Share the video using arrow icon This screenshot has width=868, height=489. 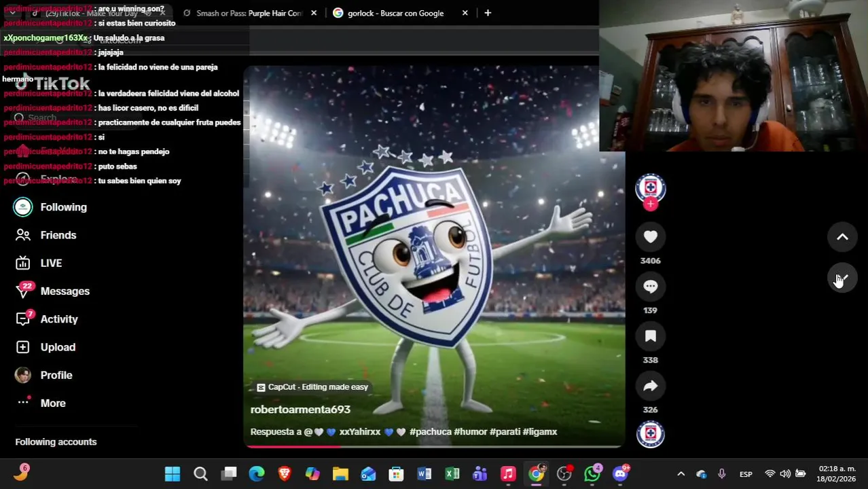[650, 386]
